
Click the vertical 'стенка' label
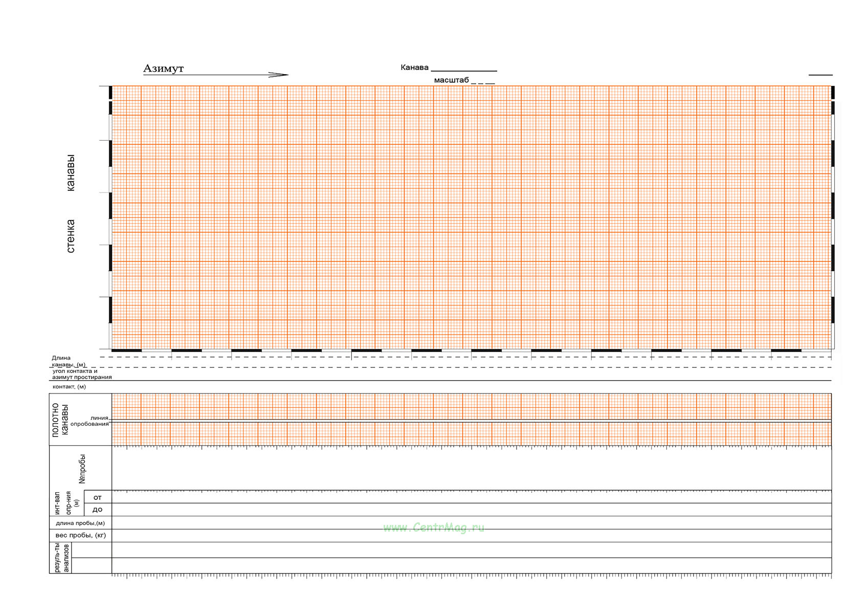(x=71, y=236)
